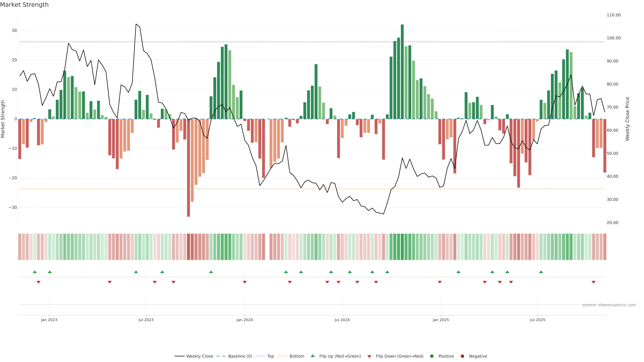Click the Market Strength chart title at top

click(x=24, y=5)
